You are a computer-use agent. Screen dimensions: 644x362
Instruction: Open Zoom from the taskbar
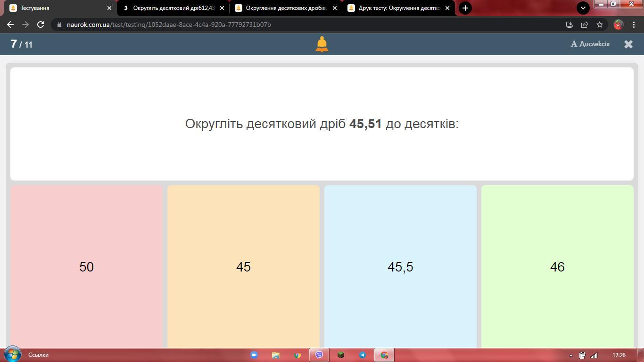[x=254, y=355]
